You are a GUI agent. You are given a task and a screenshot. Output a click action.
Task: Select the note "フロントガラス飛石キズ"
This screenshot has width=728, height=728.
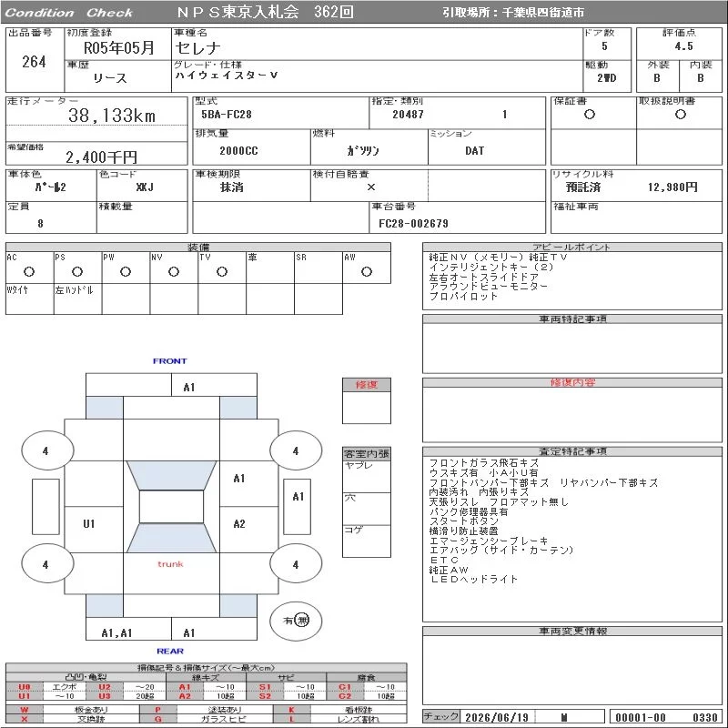484,463
